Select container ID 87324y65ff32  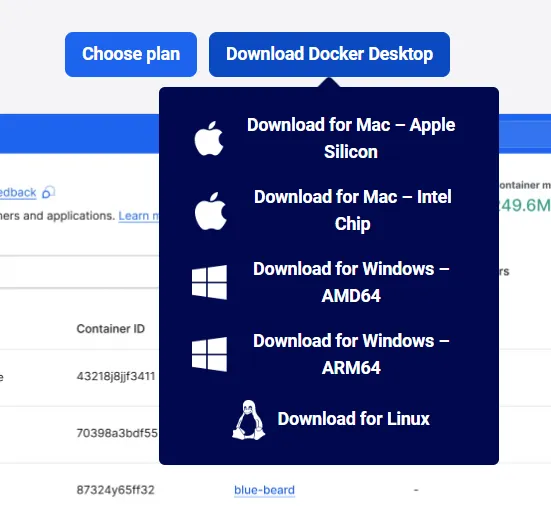115,490
